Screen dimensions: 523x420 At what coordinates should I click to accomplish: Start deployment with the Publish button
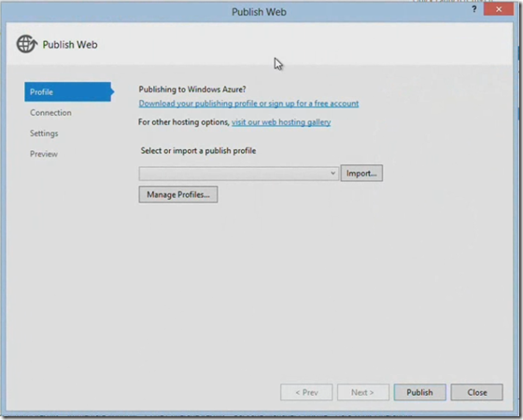click(419, 392)
